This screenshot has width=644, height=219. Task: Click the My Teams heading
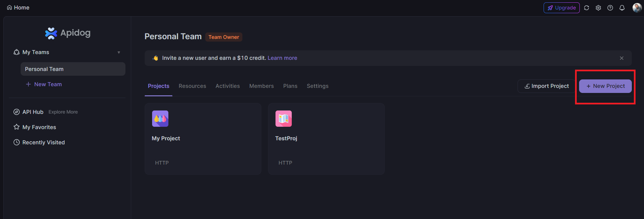pyautogui.click(x=36, y=52)
